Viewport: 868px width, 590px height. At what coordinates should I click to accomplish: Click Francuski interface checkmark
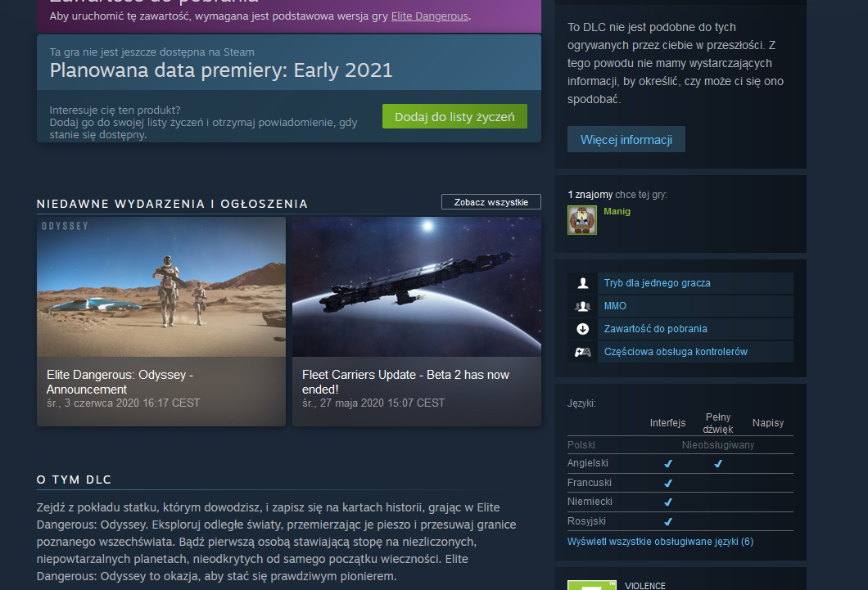(x=668, y=484)
